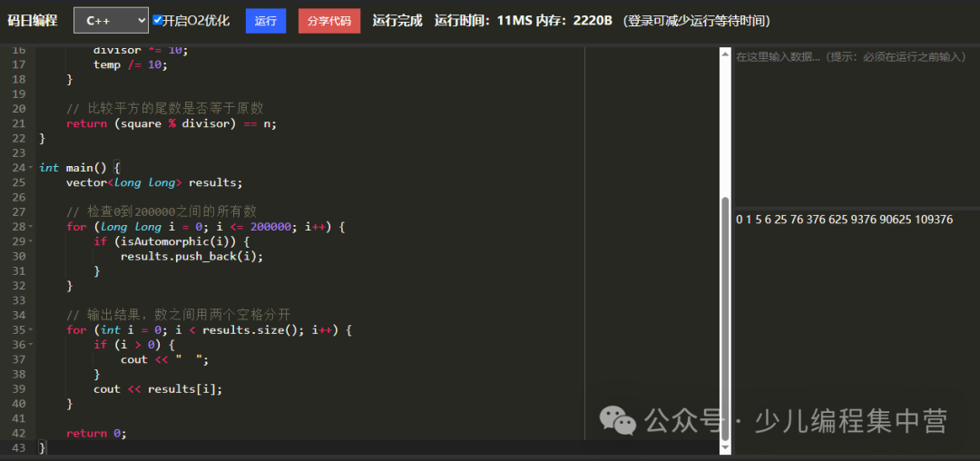
Task: Click the 运行时间: 11MS 内存: 2220B text
Action: point(524,21)
